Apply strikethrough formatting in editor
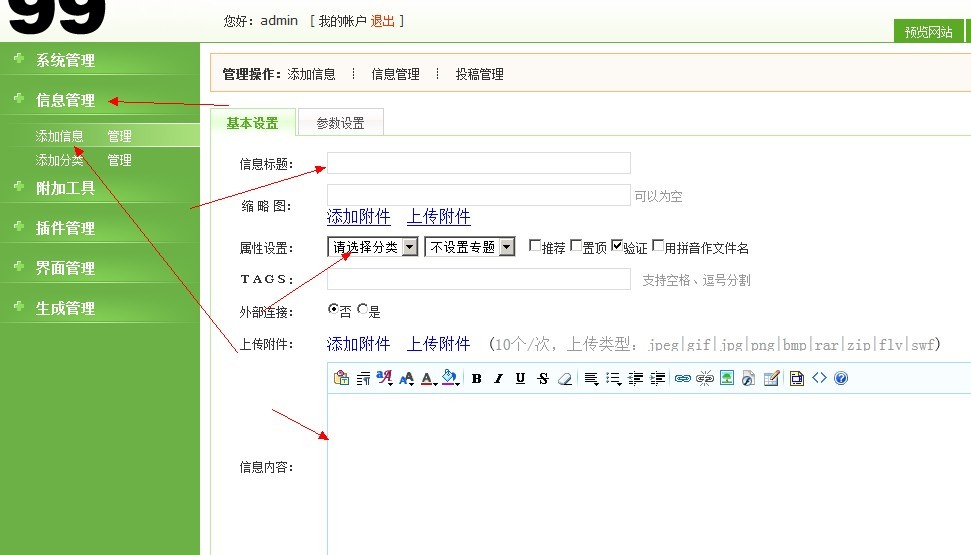The width and height of the screenshot is (971, 555). (542, 378)
